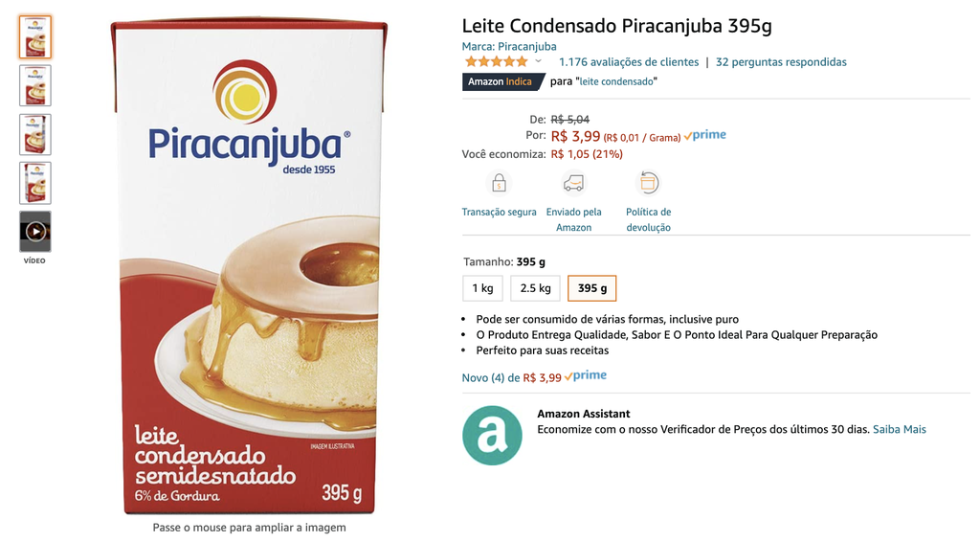This screenshot has width=980, height=542.
Task: Click the return policy box icon
Action: tap(648, 183)
